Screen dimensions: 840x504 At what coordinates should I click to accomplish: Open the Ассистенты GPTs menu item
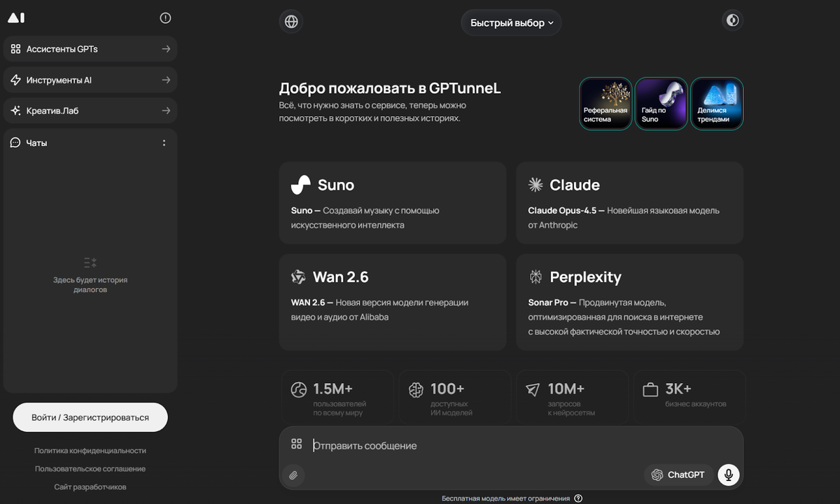click(90, 49)
